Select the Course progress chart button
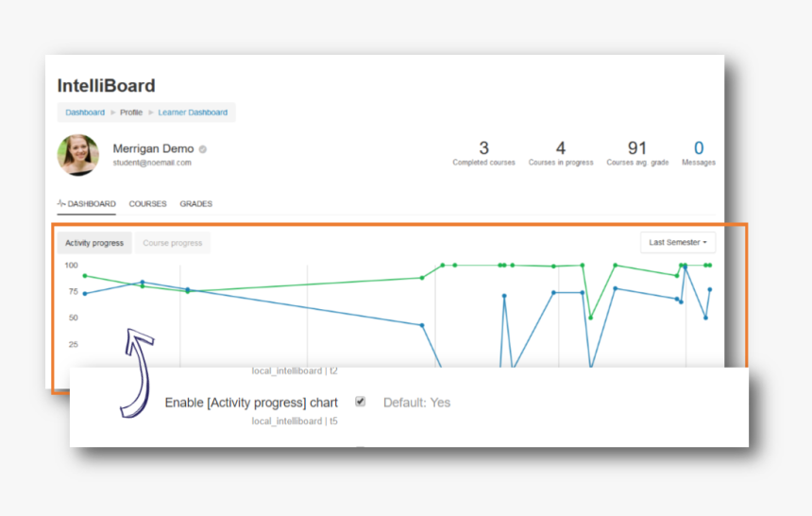The width and height of the screenshot is (812, 516). point(173,243)
